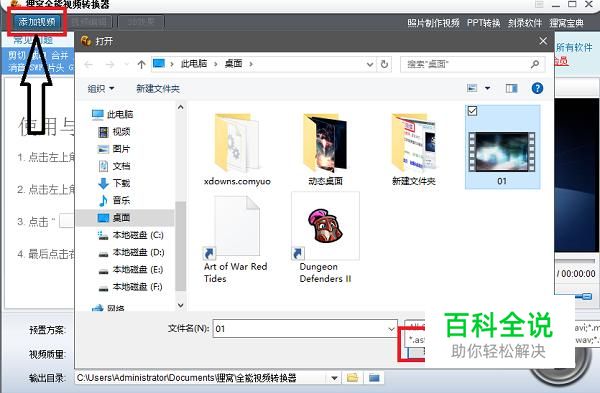Open the PPT转换 link
This screenshot has height=393, width=600.
click(484, 23)
